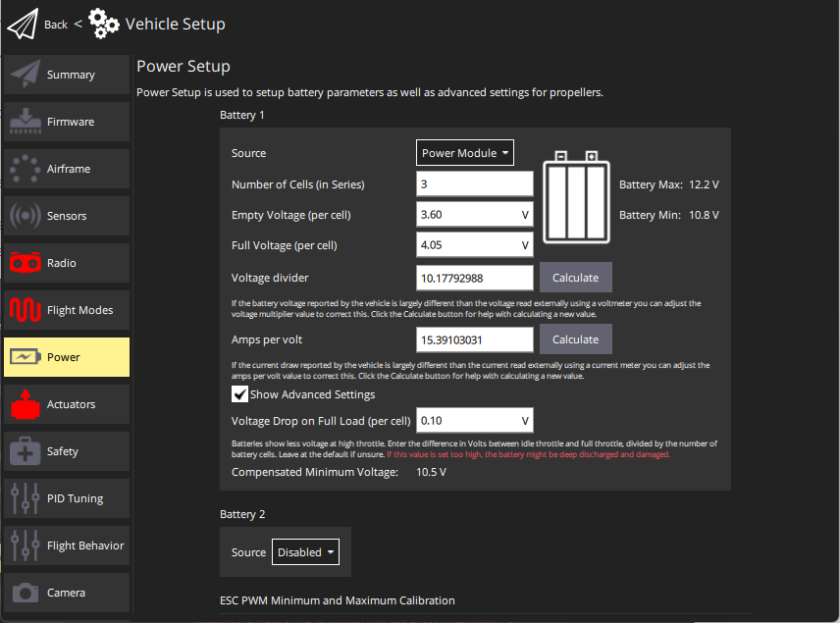This screenshot has height=623, width=840.
Task: Click the red Radio controller icon
Action: 25,263
